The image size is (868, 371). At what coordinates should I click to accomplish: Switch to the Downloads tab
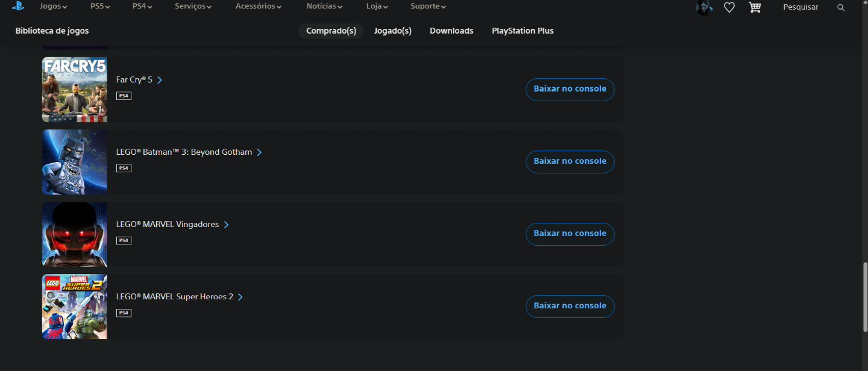451,31
